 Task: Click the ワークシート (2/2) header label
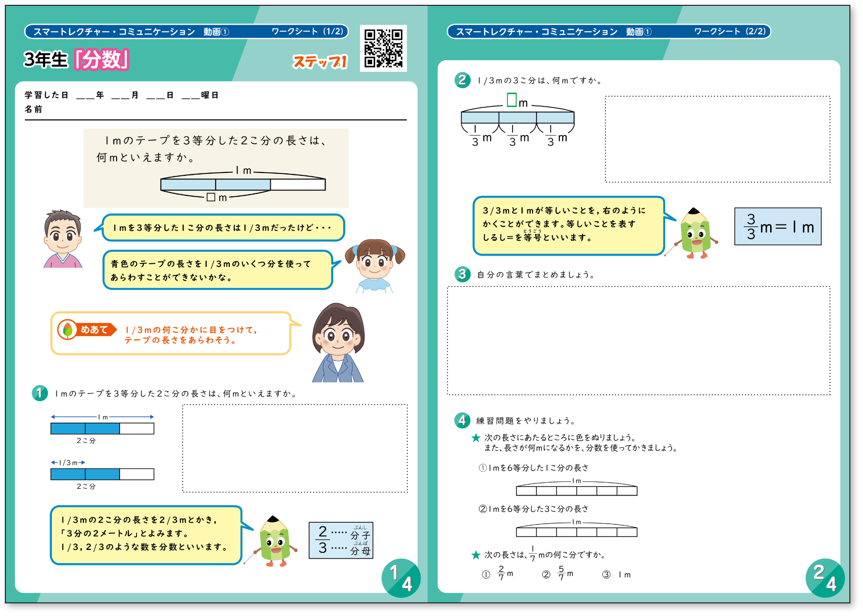coord(729,32)
